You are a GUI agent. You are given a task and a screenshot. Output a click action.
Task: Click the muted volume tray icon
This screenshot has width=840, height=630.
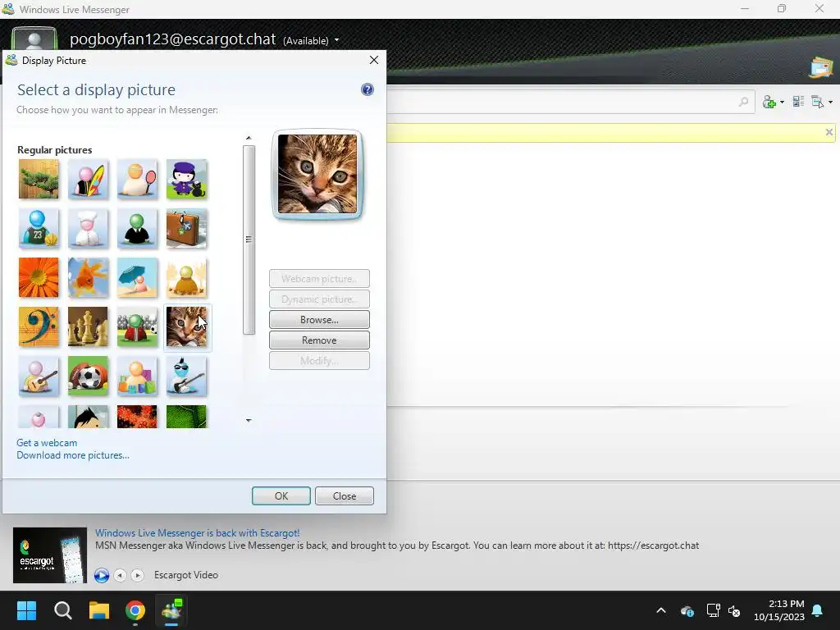pyautogui.click(x=734, y=610)
